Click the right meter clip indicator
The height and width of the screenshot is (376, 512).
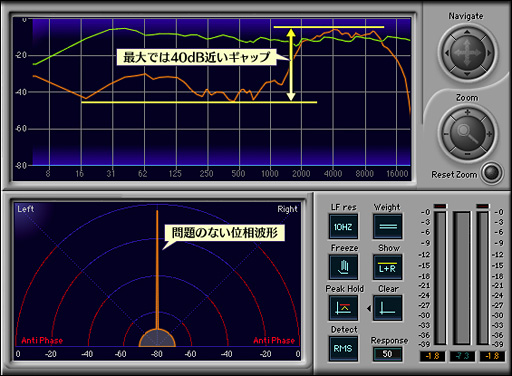[x=483, y=206]
